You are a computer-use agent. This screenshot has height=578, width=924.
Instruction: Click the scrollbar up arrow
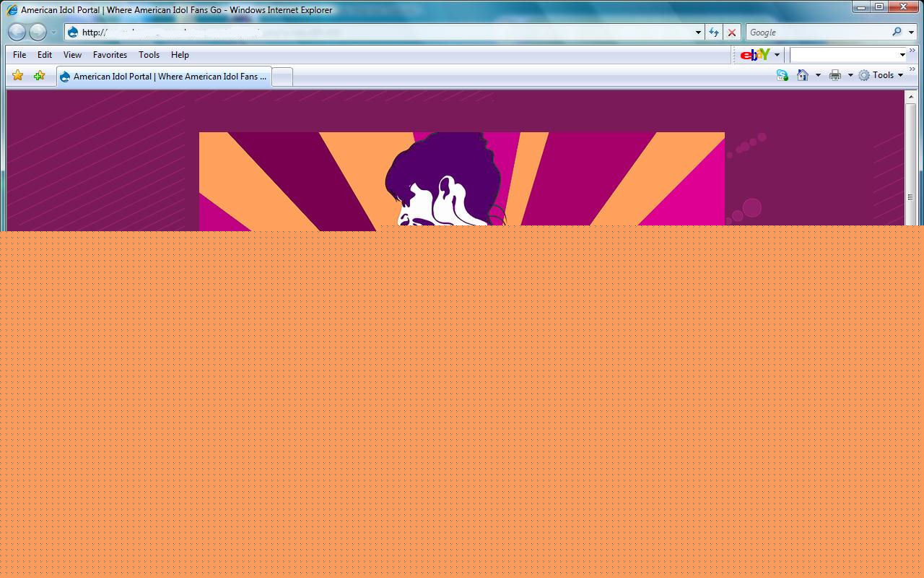[911, 97]
